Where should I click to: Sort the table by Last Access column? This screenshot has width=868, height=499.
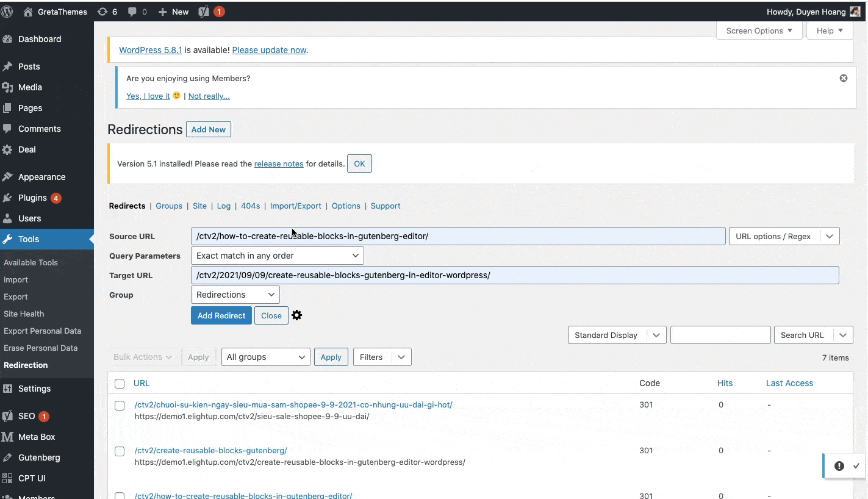(789, 383)
